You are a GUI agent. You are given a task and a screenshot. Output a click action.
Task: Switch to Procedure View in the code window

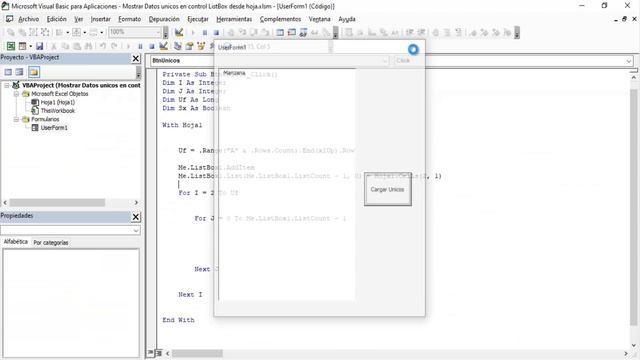pyautogui.click(x=151, y=353)
